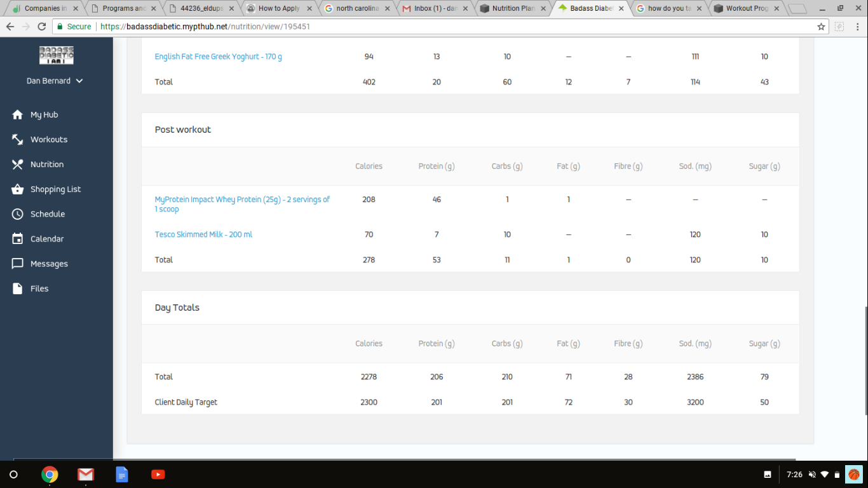Viewport: 868px width, 488px height.
Task: Switch to the Nutrition Plan tab
Action: (513, 9)
